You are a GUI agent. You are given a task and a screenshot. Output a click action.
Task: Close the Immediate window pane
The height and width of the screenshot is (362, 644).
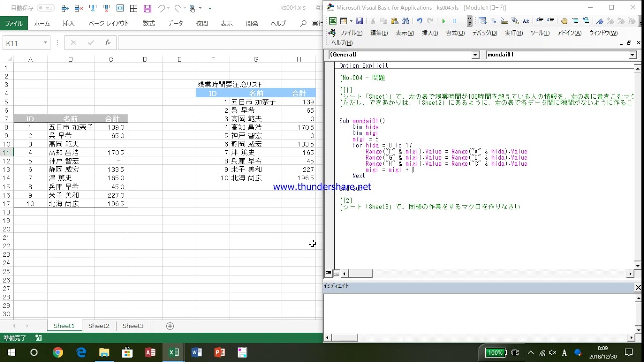click(x=638, y=287)
